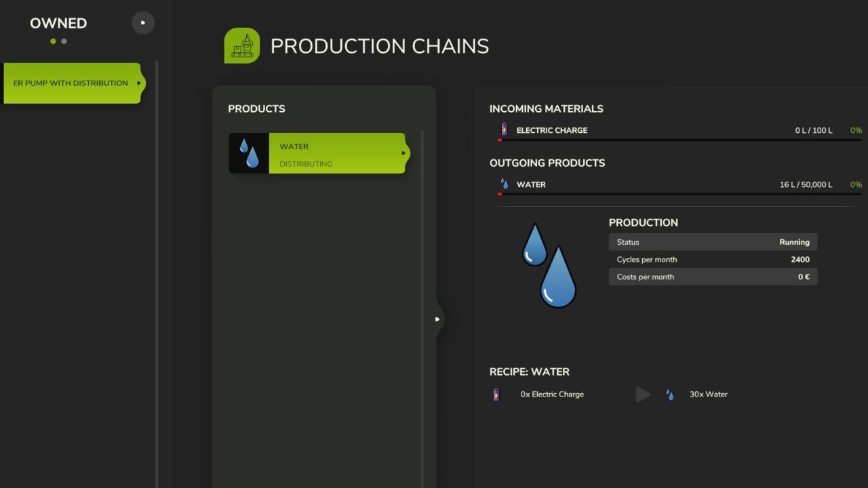The width and height of the screenshot is (868, 488).
Task: Click the Production Chains factory icon
Action: 242,46
